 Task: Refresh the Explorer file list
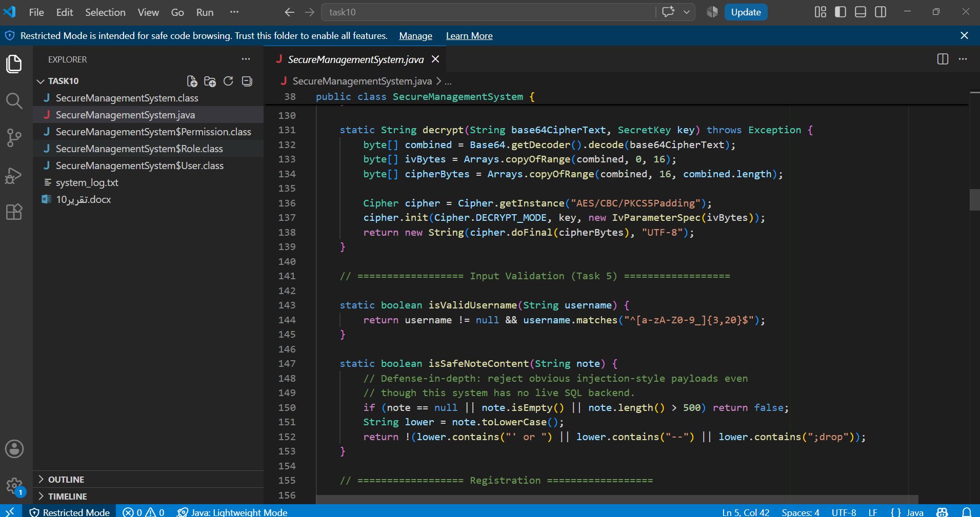[228, 81]
